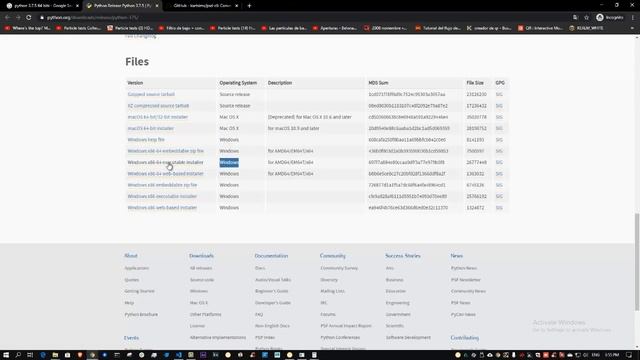Open the Chrome three-dot menu

pos(633,18)
